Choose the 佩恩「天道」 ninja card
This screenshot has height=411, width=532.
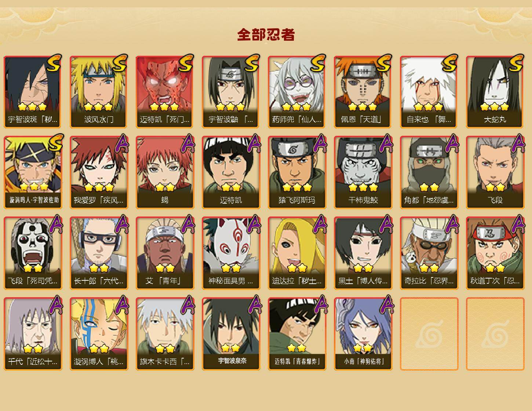(363, 92)
